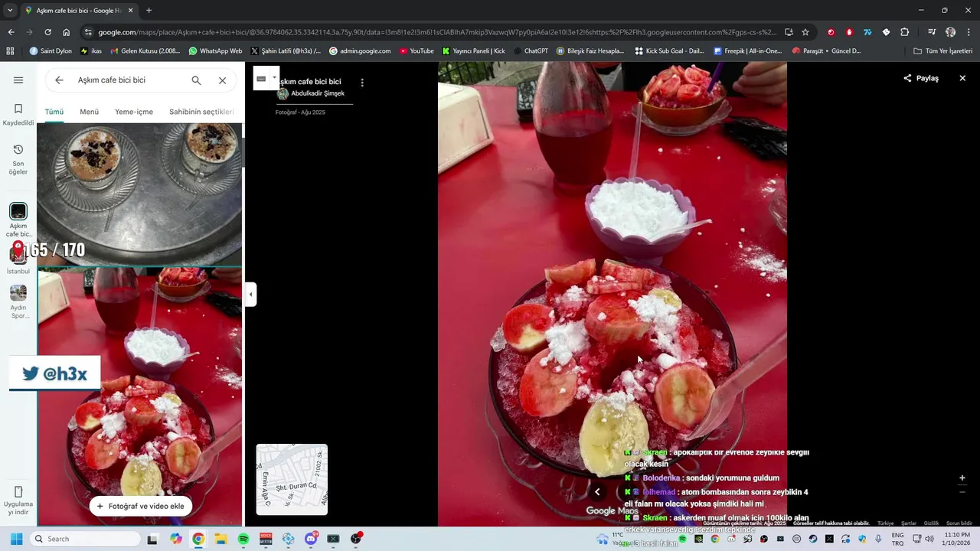Switch to the Menü photo tab
Screen dimensions: 980x551
89,112
